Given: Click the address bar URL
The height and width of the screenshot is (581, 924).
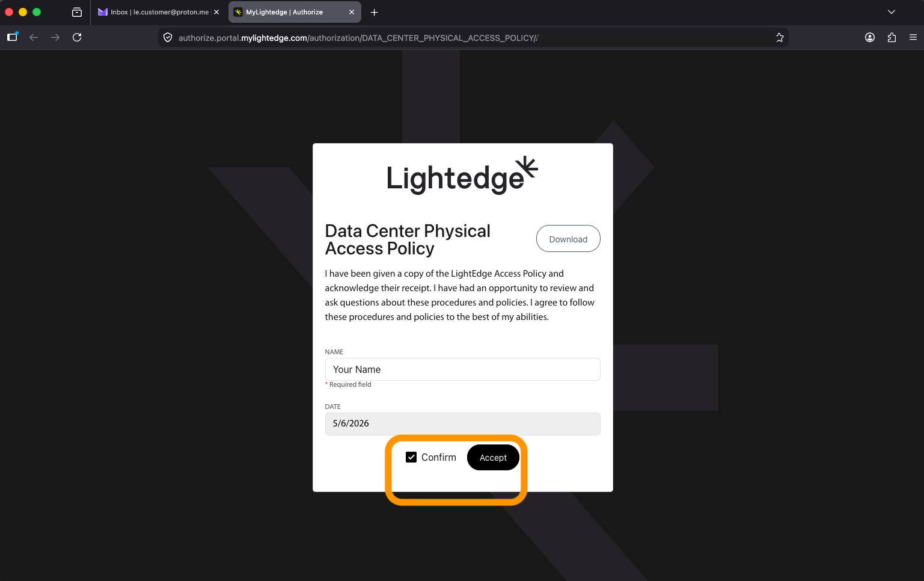Looking at the screenshot, I should tap(358, 38).
